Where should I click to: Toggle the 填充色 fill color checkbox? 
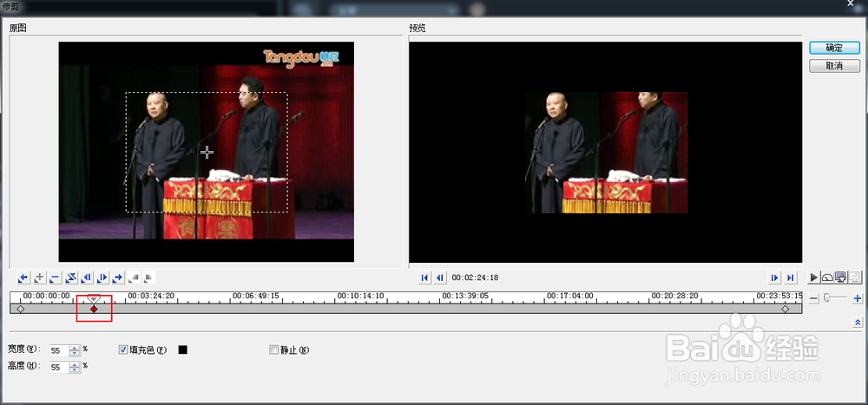pos(123,349)
